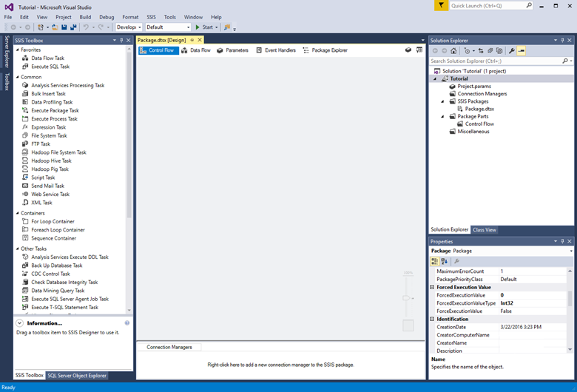Select Data Flow Task in toolbox
The image size is (577, 392).
click(x=48, y=58)
